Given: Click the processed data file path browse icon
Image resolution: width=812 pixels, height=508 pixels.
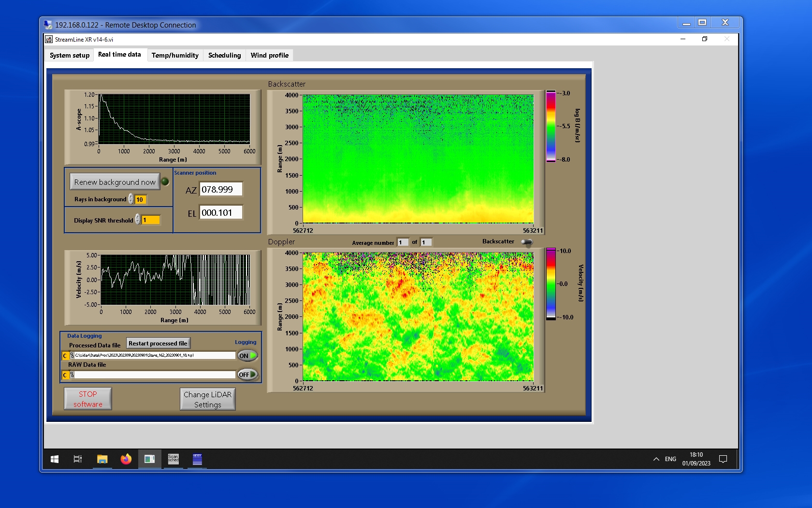Looking at the screenshot, I should coord(72,356).
